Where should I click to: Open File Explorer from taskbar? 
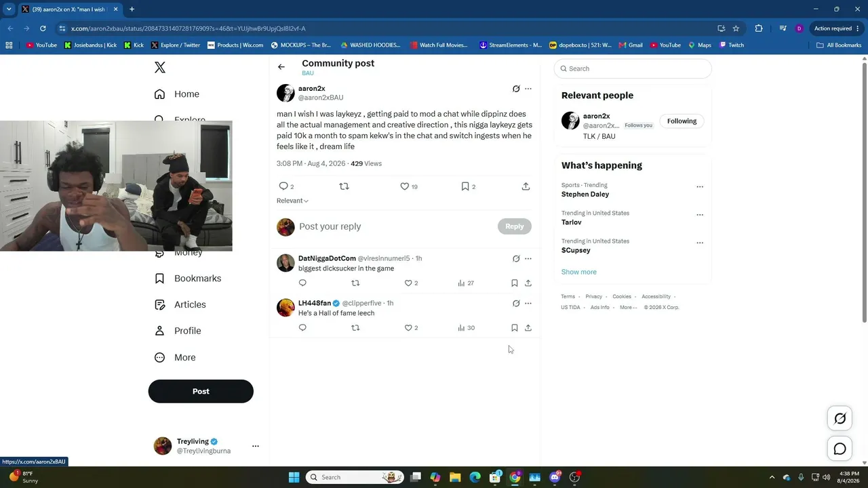(455, 477)
